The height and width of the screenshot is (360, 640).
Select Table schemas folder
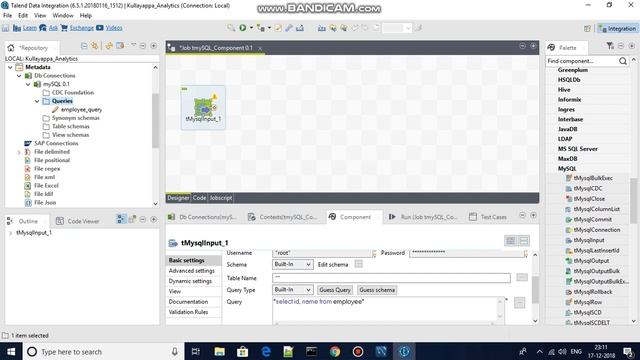[70, 127]
